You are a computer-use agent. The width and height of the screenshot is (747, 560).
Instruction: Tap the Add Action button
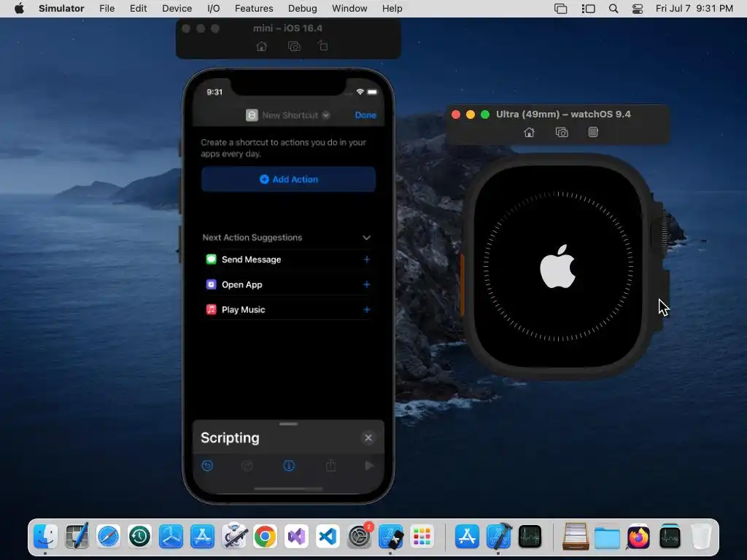point(289,179)
